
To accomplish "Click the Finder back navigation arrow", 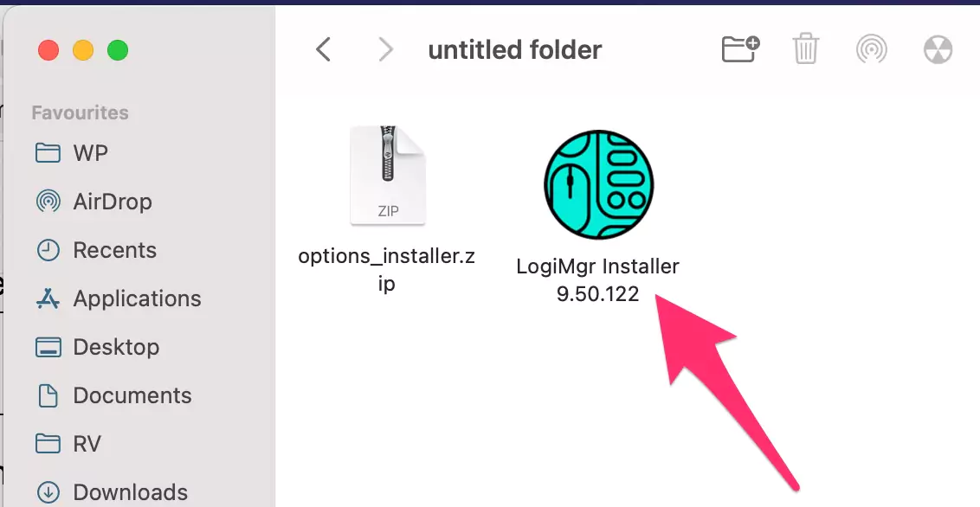I will point(323,49).
